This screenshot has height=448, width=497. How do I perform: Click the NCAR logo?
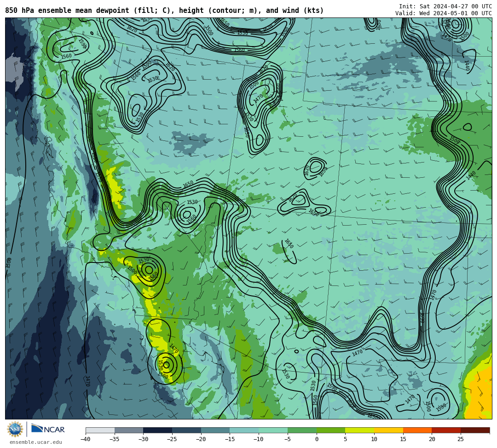(48, 430)
